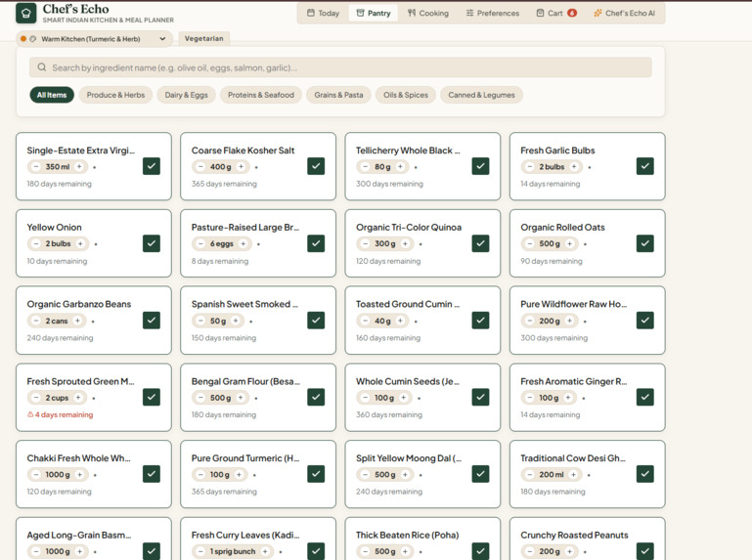Decrease Fresh Garlic from 2 bulbs
Screen dimensions: 752x560
[529, 167]
